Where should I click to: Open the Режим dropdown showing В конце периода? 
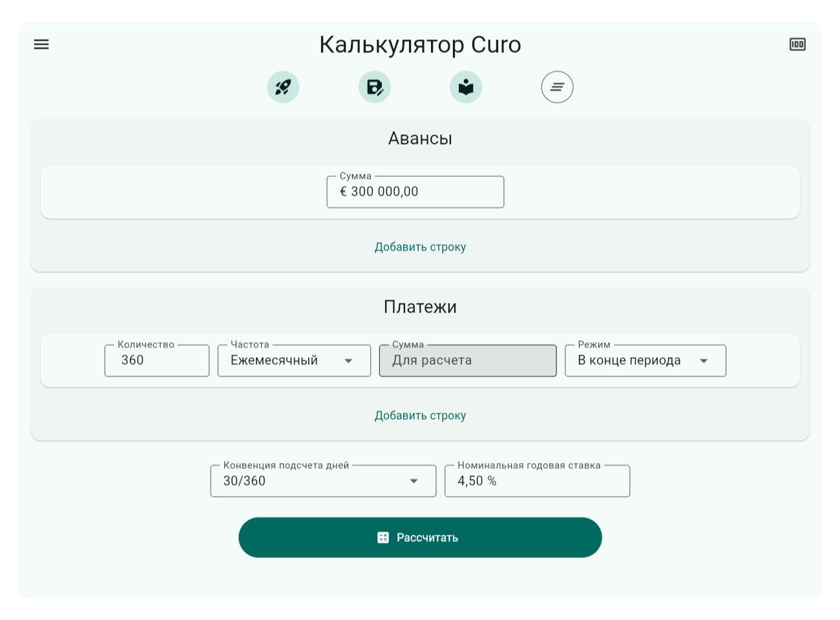tap(645, 360)
